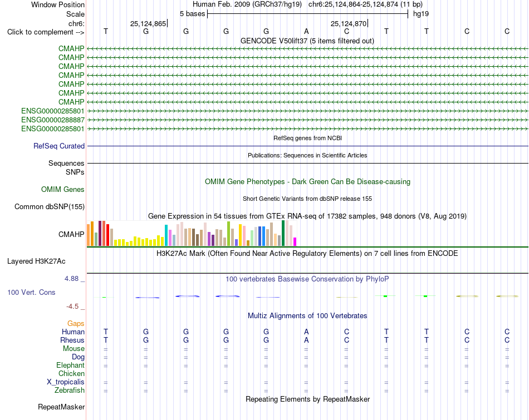This screenshot has height=420, width=529.
Task: Select the 'Human' species label
Action: point(73,332)
